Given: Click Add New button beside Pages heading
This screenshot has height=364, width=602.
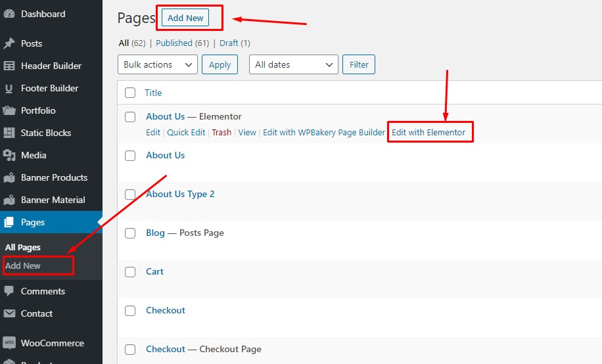Looking at the screenshot, I should pyautogui.click(x=185, y=18).
